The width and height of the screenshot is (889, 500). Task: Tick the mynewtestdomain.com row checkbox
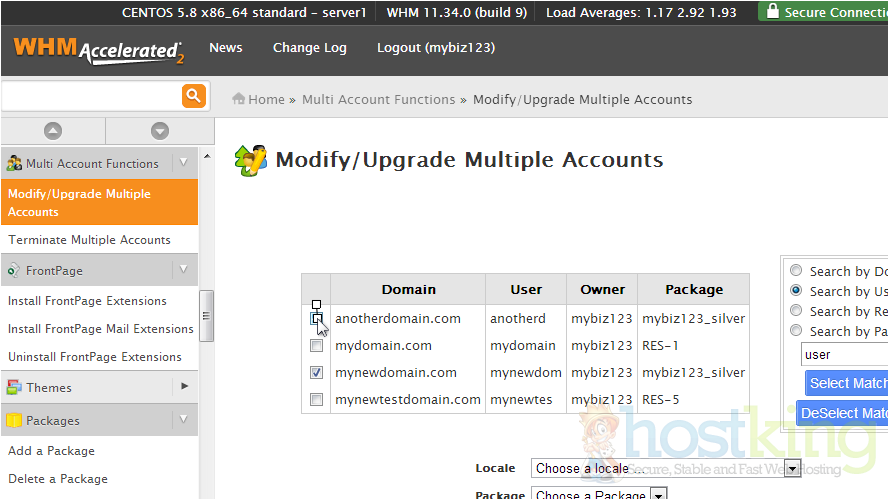(x=316, y=400)
